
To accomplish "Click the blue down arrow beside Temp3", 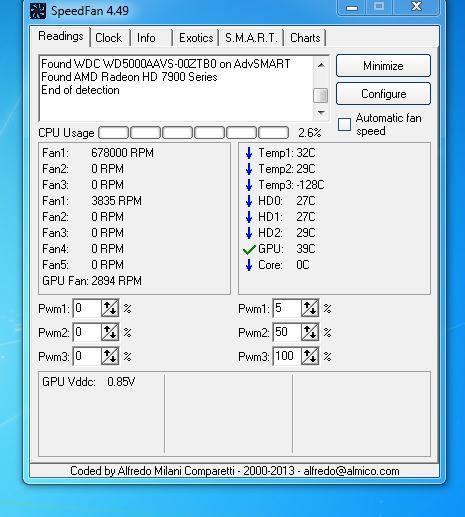I will tap(249, 185).
